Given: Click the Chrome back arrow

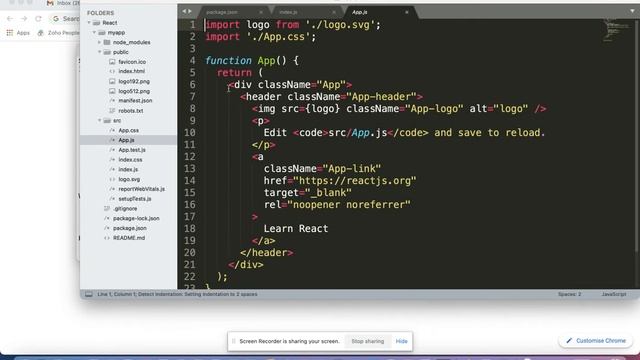Looking at the screenshot, I should coord(10,19).
